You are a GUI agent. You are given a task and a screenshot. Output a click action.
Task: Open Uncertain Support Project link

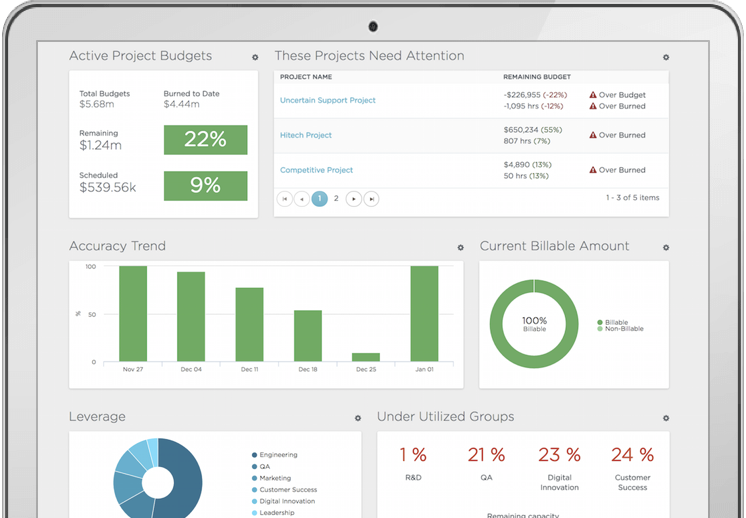(327, 100)
